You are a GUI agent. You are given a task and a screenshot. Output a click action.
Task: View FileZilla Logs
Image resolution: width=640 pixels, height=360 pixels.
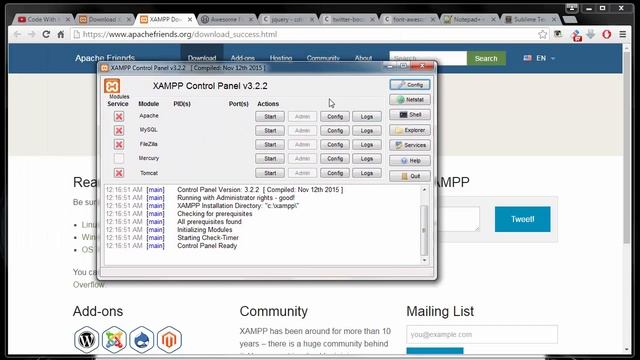tap(367, 144)
